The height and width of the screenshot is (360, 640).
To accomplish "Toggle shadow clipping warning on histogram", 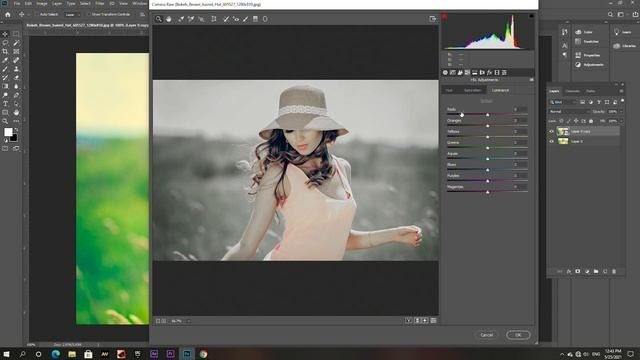I will [444, 16].
